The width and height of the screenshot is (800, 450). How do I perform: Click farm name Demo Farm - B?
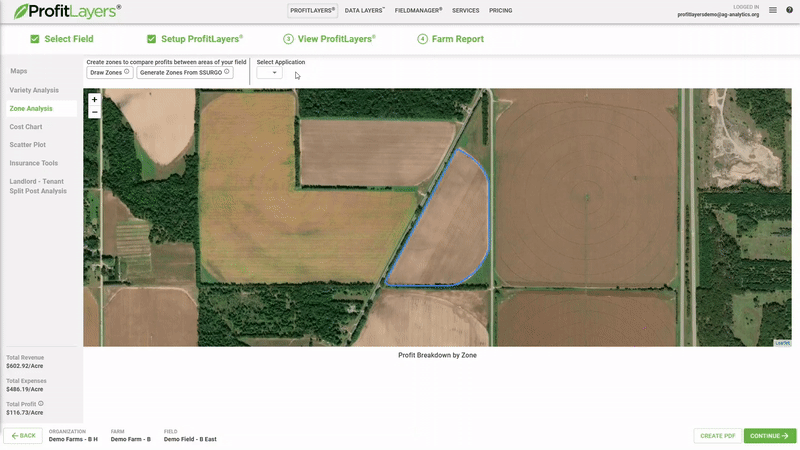click(x=131, y=439)
